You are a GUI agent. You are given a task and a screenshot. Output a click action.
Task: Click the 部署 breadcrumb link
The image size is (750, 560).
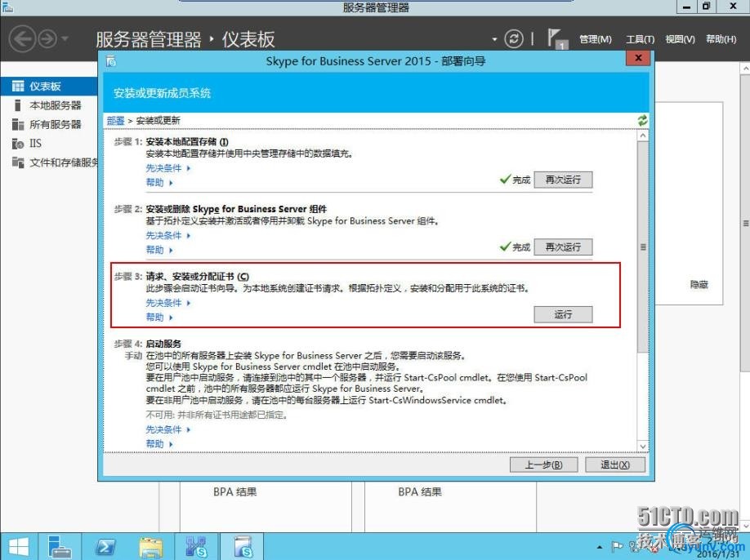(115, 121)
